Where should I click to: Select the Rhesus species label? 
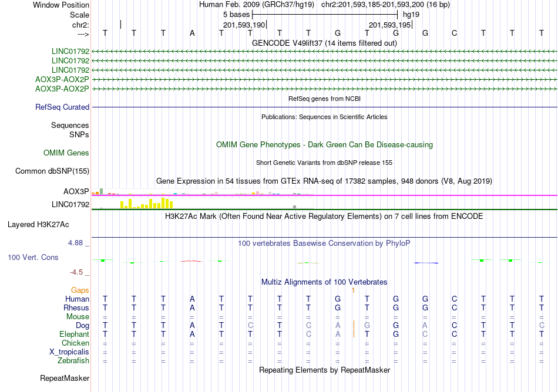tap(76, 307)
